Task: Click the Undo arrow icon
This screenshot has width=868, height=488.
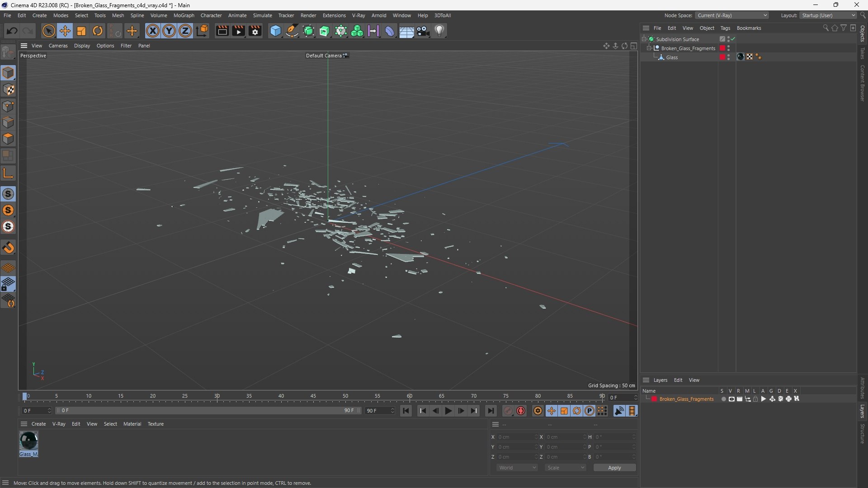Action: click(x=12, y=31)
